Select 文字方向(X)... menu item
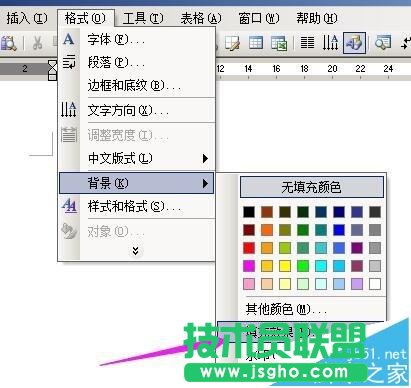 tap(137, 110)
